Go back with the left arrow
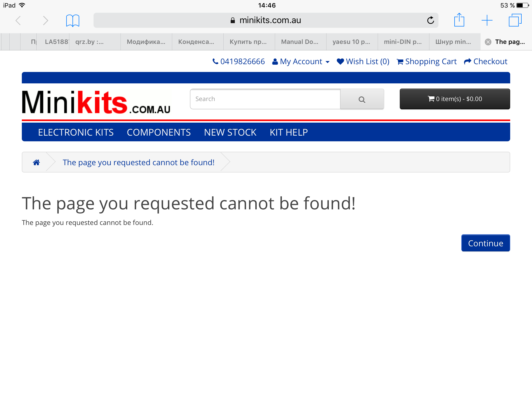This screenshot has width=532, height=399. pyautogui.click(x=18, y=21)
